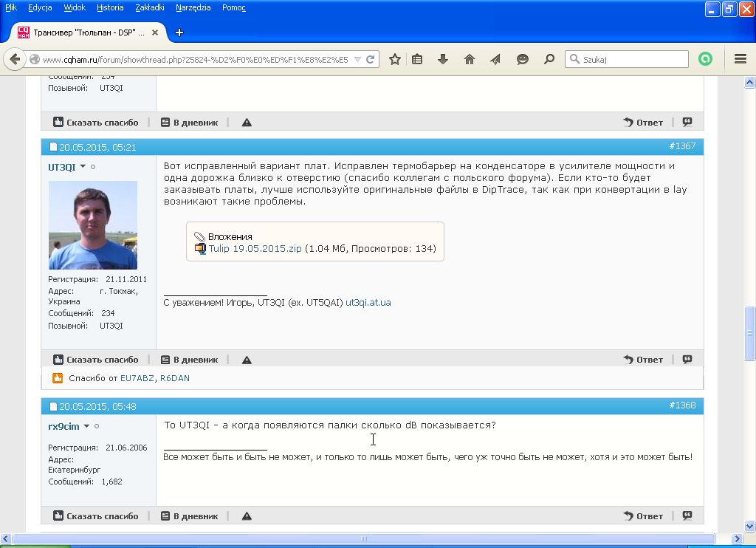Toggle multi-quote on post #1367
756x548 pixels.
(x=687, y=360)
